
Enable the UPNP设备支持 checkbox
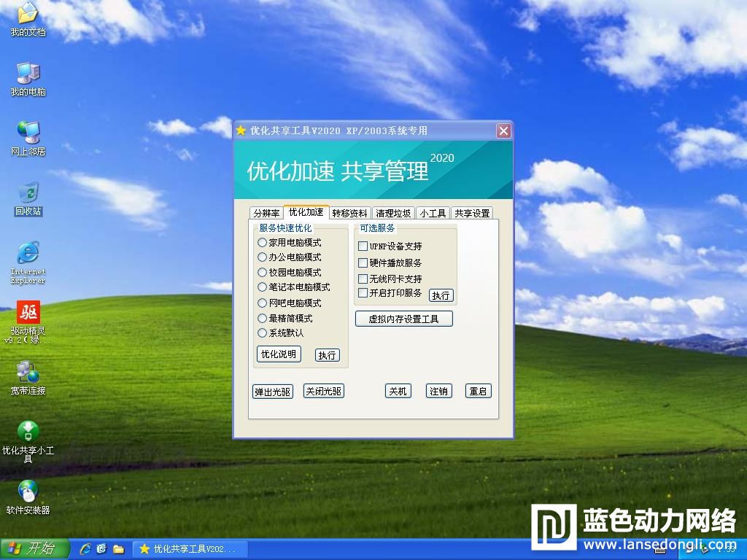[363, 246]
